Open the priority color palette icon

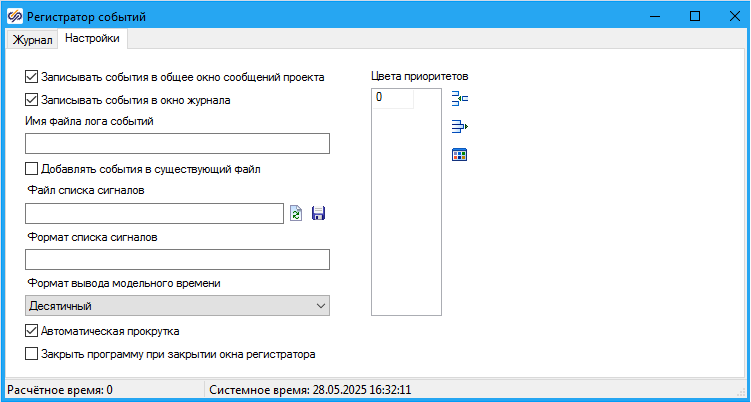(460, 155)
